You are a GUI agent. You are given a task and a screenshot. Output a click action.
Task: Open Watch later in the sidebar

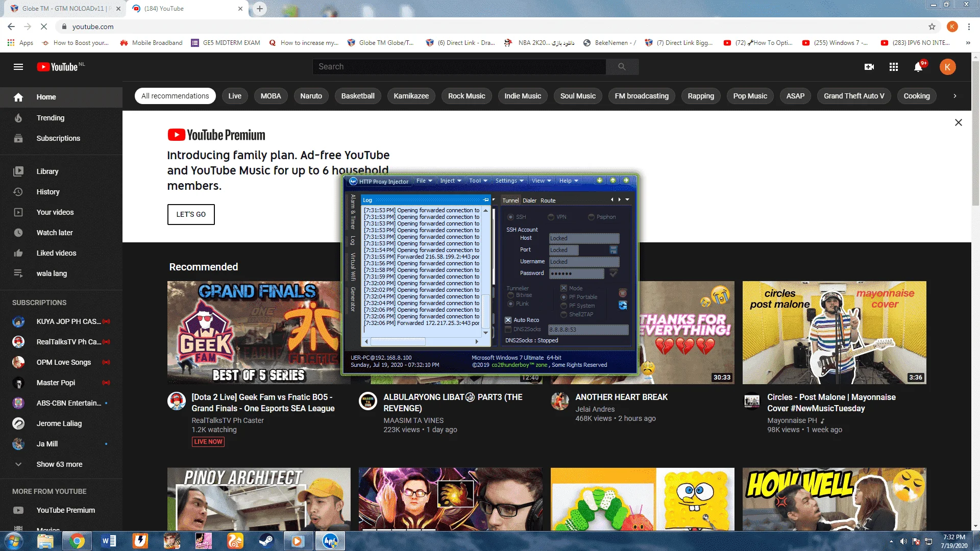[x=61, y=233]
